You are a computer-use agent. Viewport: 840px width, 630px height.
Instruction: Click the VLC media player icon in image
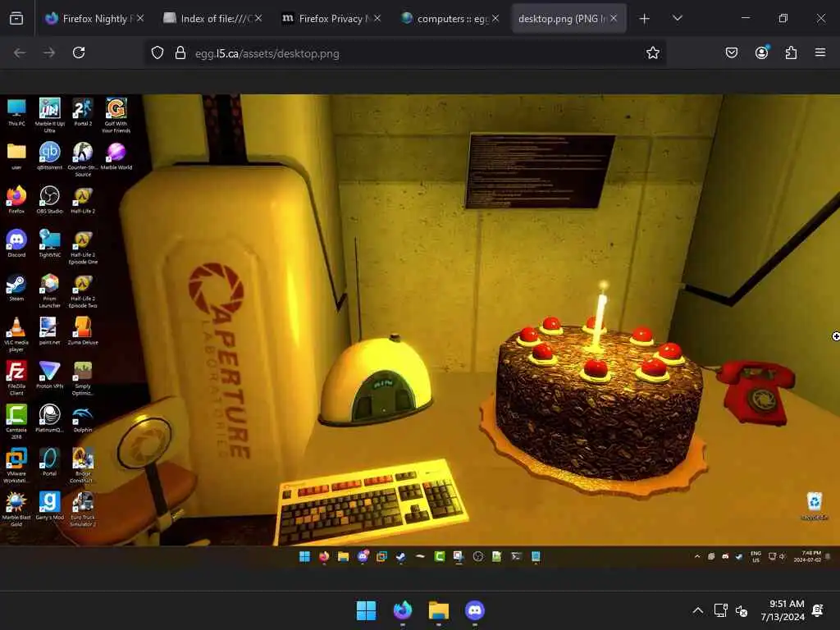(x=16, y=334)
